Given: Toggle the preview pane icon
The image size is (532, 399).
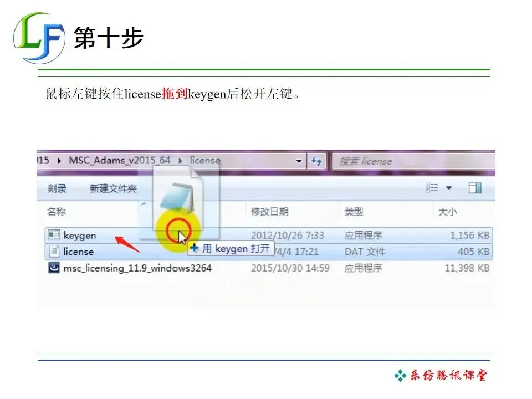Looking at the screenshot, I should click(475, 188).
